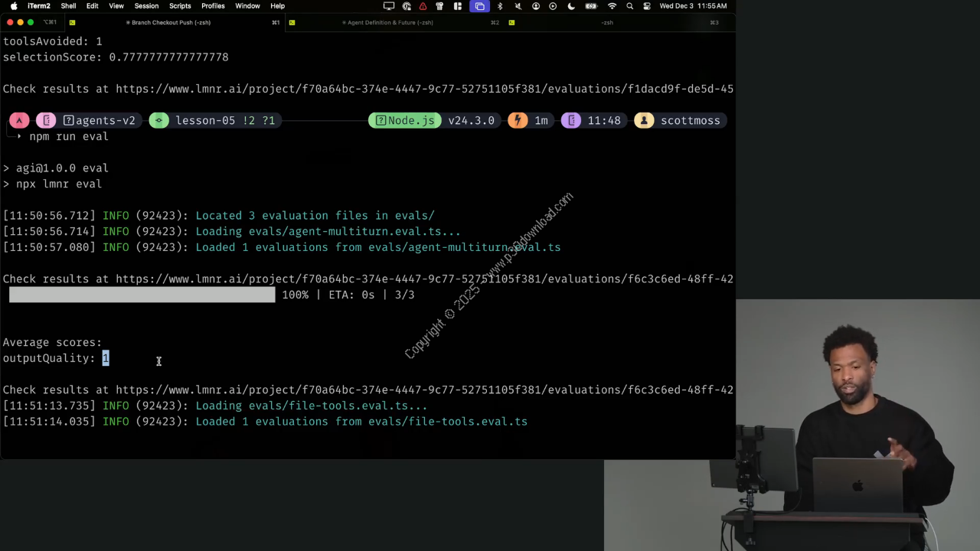The height and width of the screenshot is (551, 980).
Task: Click the muted microphone icon in menu bar
Action: [x=518, y=6]
